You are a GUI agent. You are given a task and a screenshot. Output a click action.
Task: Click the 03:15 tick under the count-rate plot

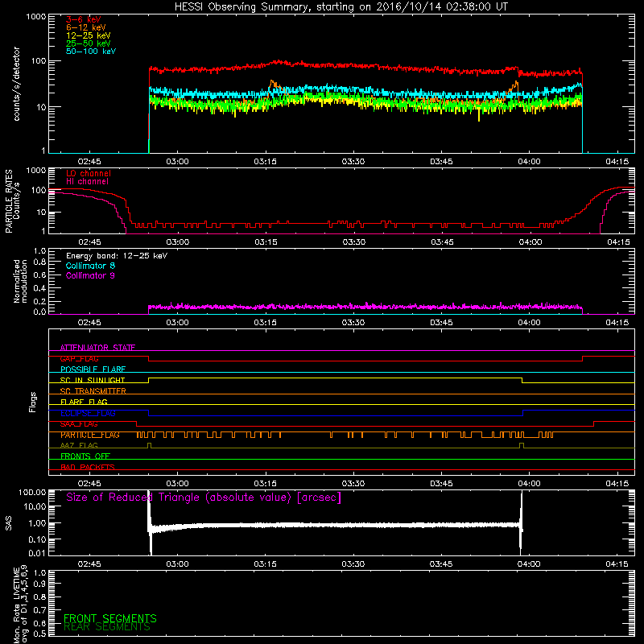266,162
